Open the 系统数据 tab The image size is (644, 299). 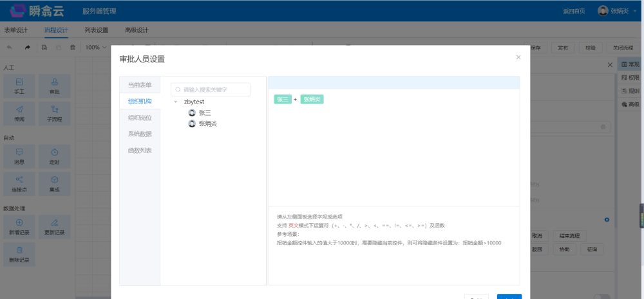point(140,134)
